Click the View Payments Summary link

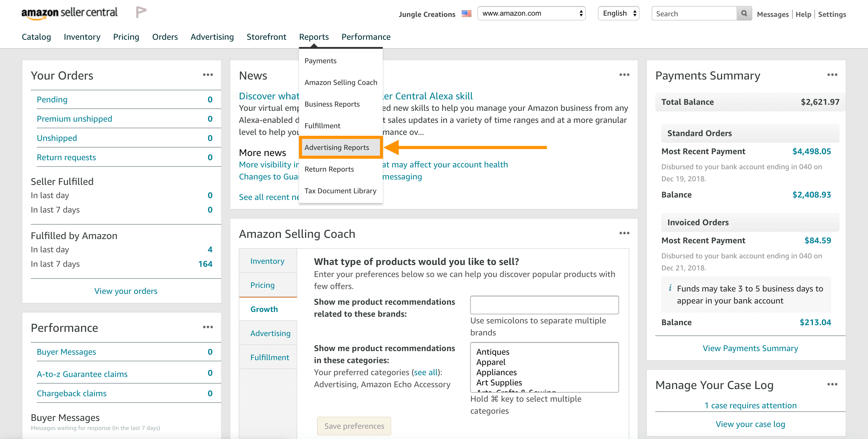750,348
